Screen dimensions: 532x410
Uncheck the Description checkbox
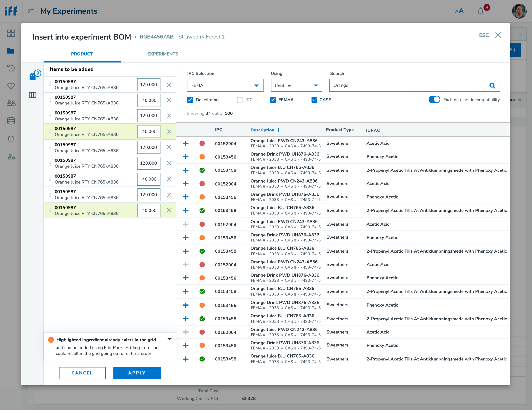point(190,100)
